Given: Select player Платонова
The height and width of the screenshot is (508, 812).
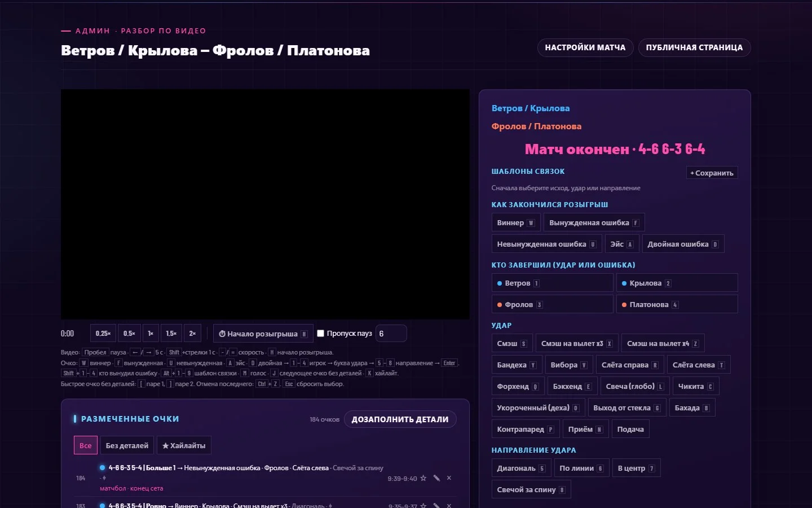Looking at the screenshot, I should [x=677, y=304].
